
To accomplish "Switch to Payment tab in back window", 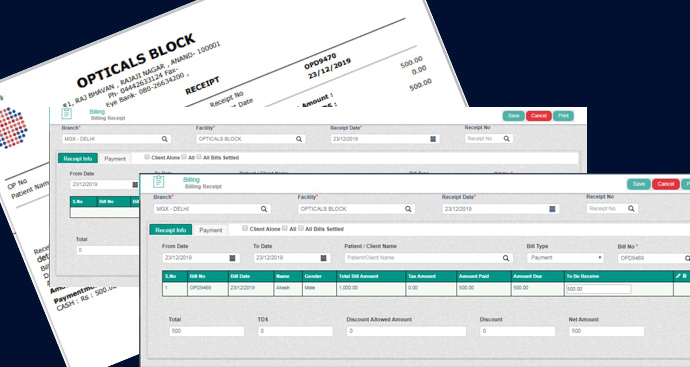I will click(x=115, y=159).
